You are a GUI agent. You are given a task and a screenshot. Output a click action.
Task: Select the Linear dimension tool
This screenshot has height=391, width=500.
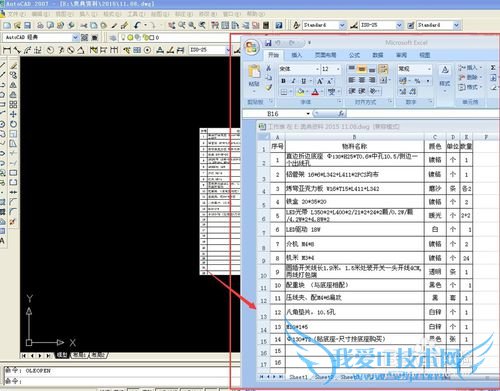coord(7,50)
